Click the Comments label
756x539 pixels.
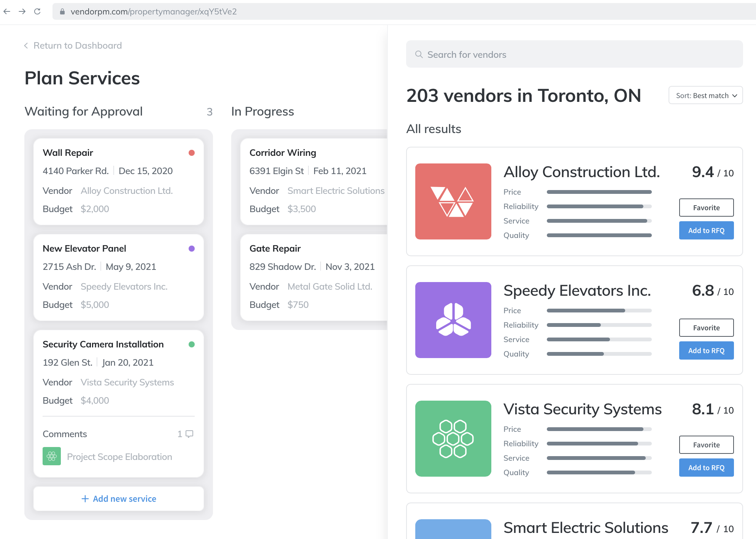click(x=65, y=434)
